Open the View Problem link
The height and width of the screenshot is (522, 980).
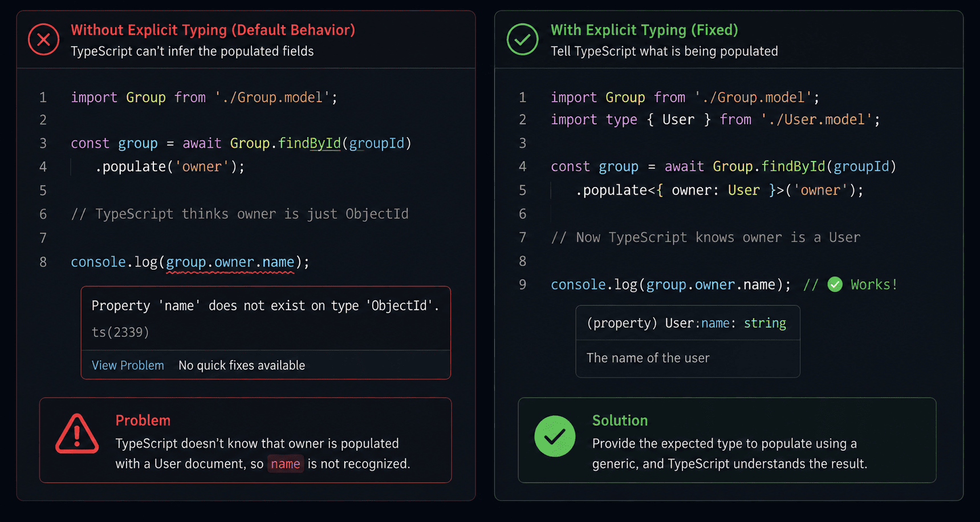point(128,365)
